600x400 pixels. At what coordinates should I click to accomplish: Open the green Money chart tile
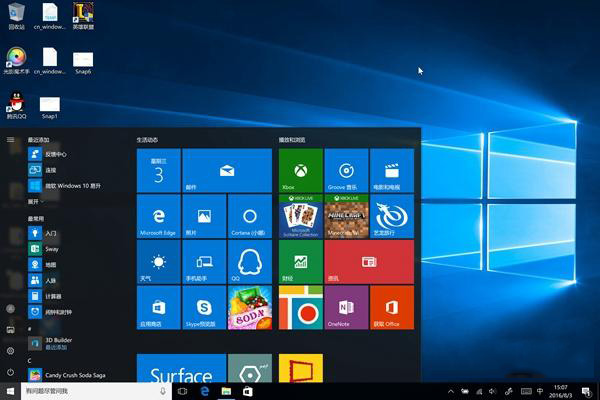301,262
